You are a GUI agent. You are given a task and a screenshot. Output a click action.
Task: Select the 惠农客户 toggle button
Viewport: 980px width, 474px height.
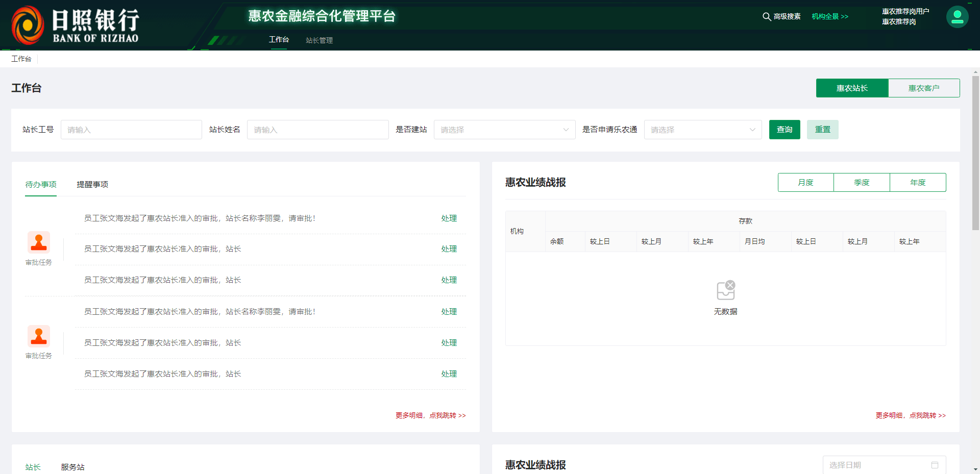pos(924,88)
